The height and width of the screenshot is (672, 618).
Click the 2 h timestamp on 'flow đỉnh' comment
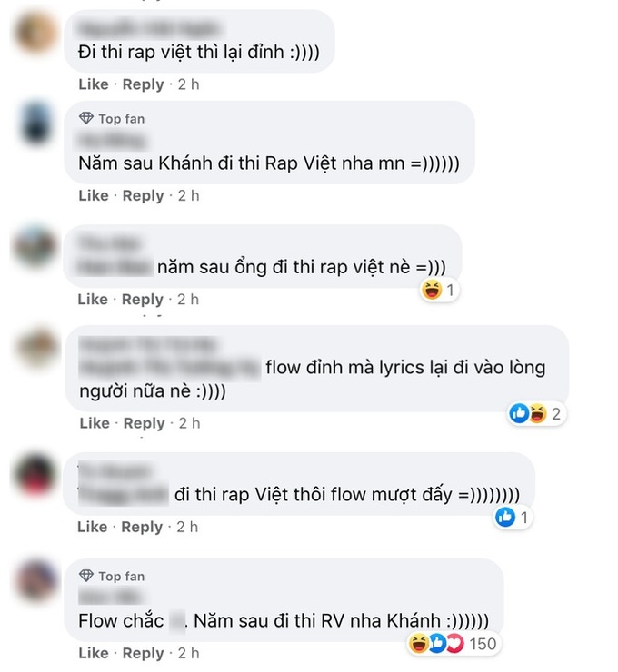pyautogui.click(x=189, y=423)
